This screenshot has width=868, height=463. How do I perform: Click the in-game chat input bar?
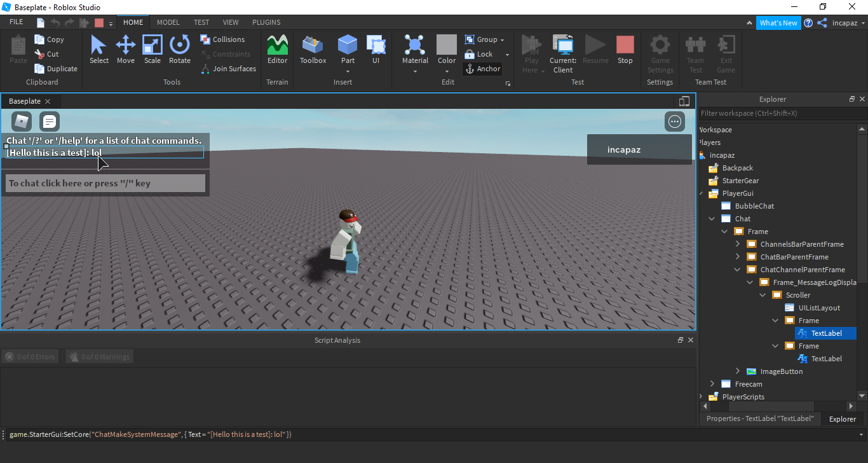coord(106,183)
